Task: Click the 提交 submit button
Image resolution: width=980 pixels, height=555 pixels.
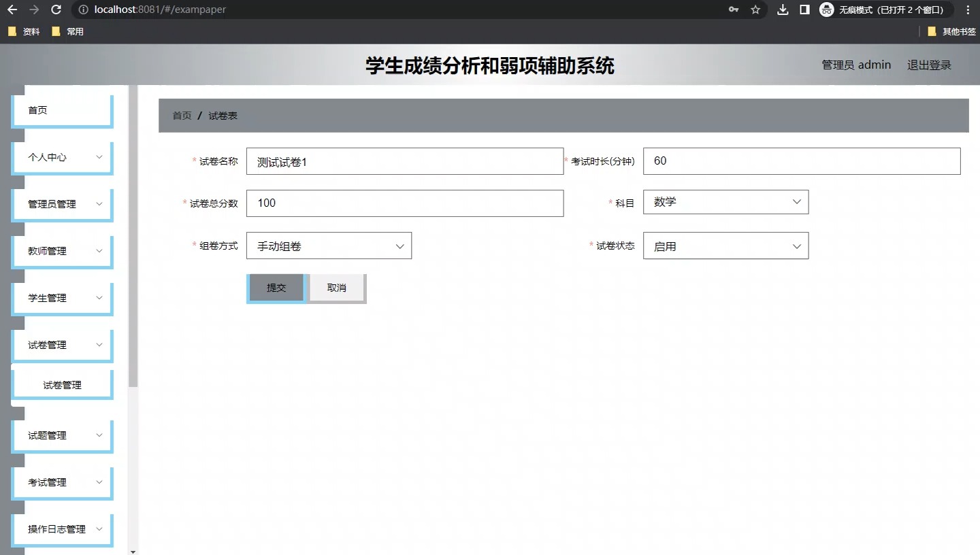Action: (276, 288)
